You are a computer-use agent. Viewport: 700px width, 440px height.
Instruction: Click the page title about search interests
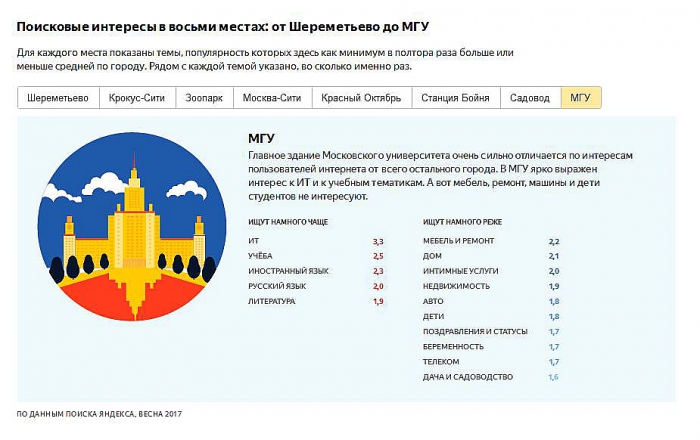coord(223,27)
